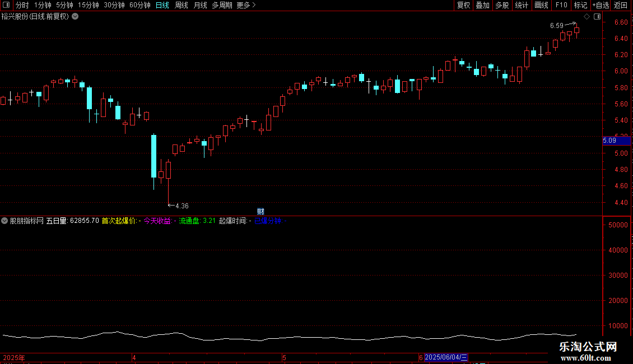Open the 画线 drawing tools
The width and height of the screenshot is (633, 364).
pos(541,5)
